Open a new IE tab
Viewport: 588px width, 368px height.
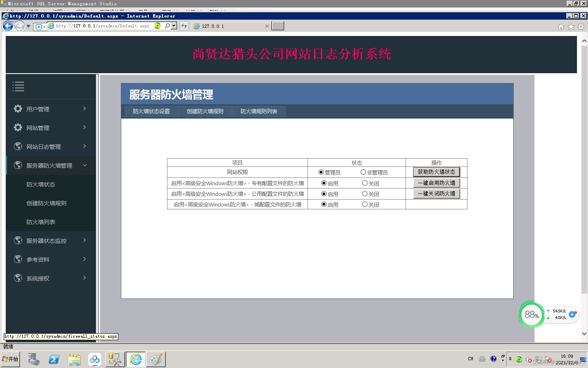pos(278,26)
